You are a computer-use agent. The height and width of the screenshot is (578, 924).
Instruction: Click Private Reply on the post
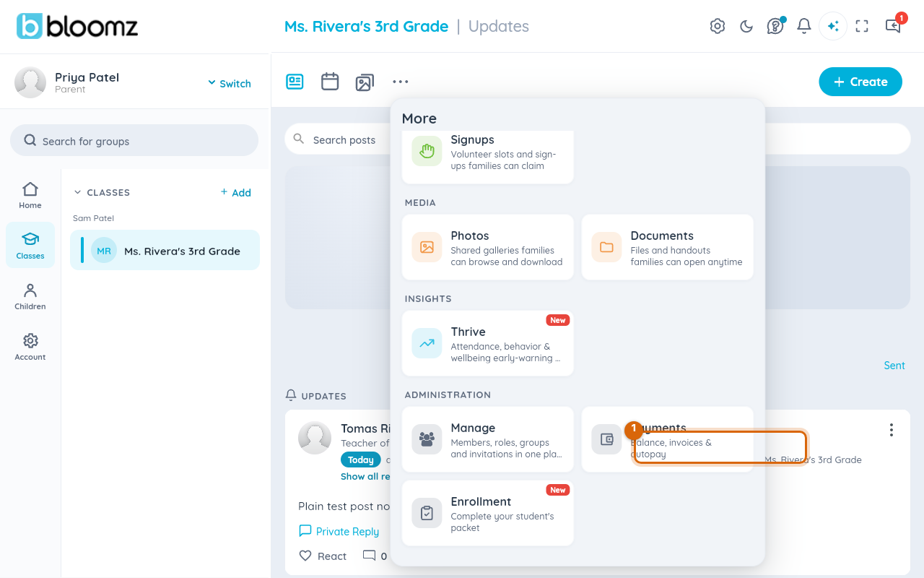(339, 531)
